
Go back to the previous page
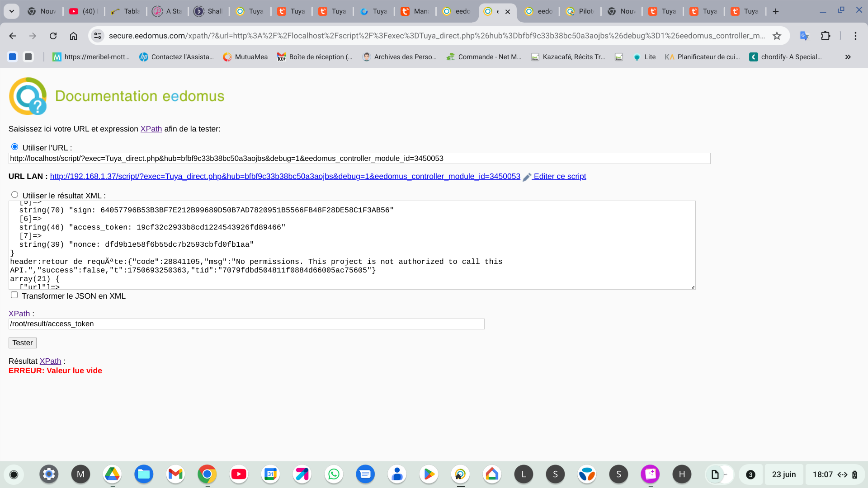pos(13,36)
